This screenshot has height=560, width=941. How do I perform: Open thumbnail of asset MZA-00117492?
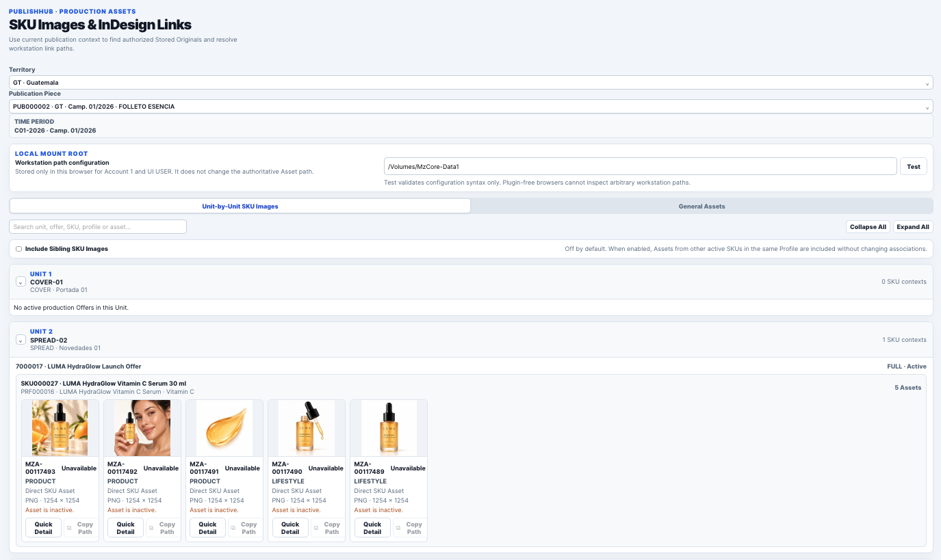click(142, 428)
